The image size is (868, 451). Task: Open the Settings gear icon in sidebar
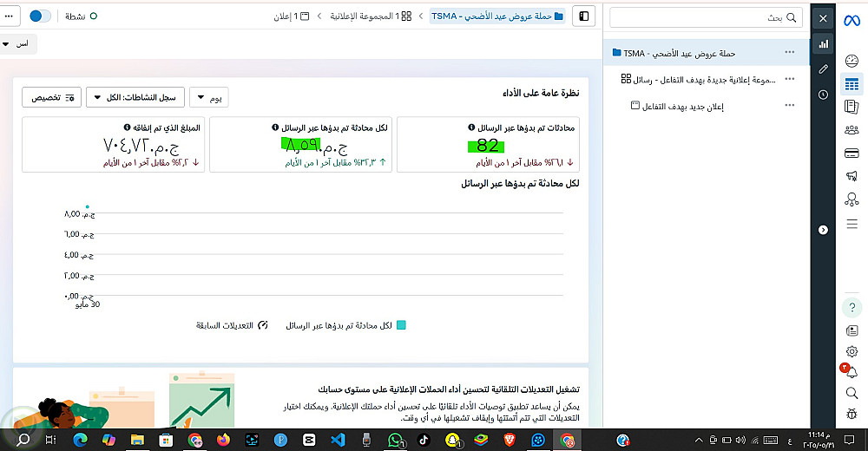coord(852,351)
